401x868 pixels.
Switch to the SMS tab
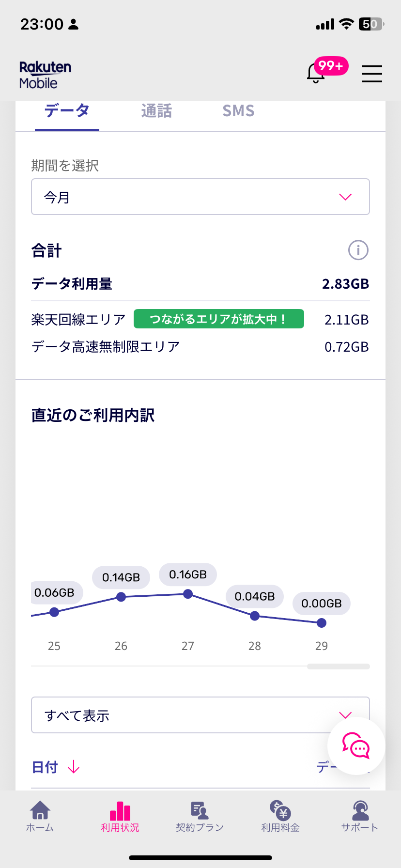tap(238, 111)
